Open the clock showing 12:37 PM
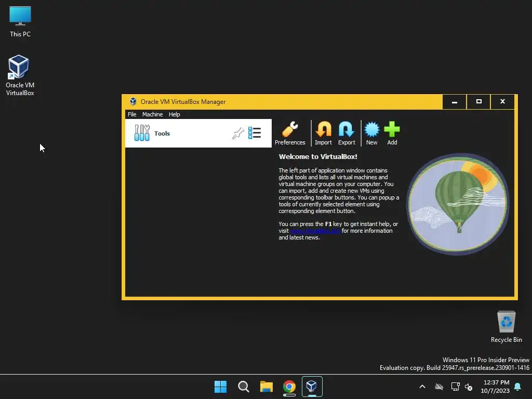The width and height of the screenshot is (532, 399). (495, 387)
